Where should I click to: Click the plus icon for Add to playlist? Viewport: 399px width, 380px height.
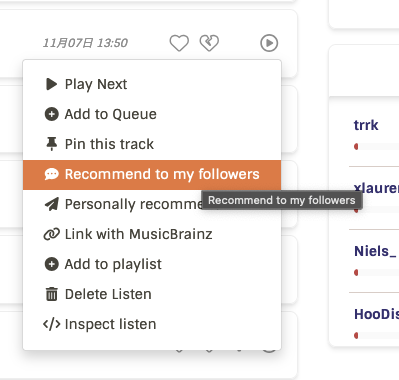click(52, 264)
